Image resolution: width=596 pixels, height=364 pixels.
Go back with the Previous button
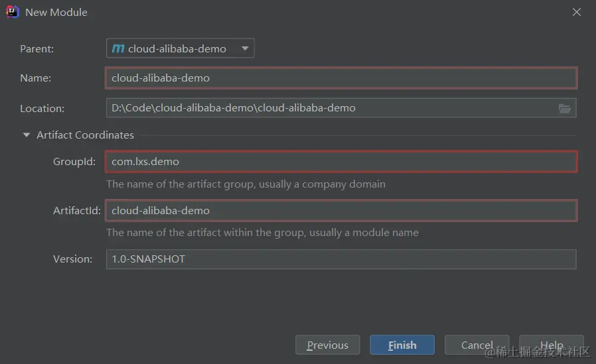coord(327,345)
